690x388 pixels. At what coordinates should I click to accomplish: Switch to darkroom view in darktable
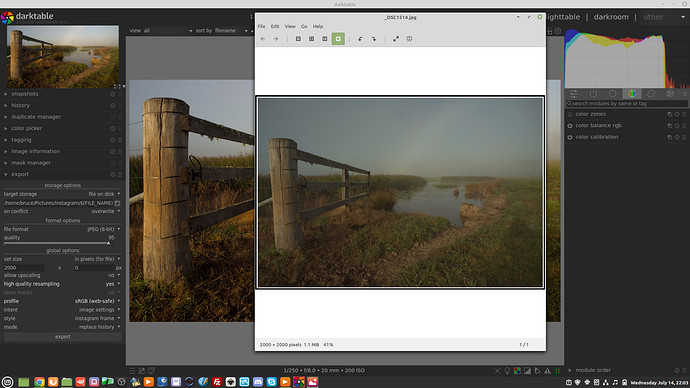pyautogui.click(x=611, y=17)
